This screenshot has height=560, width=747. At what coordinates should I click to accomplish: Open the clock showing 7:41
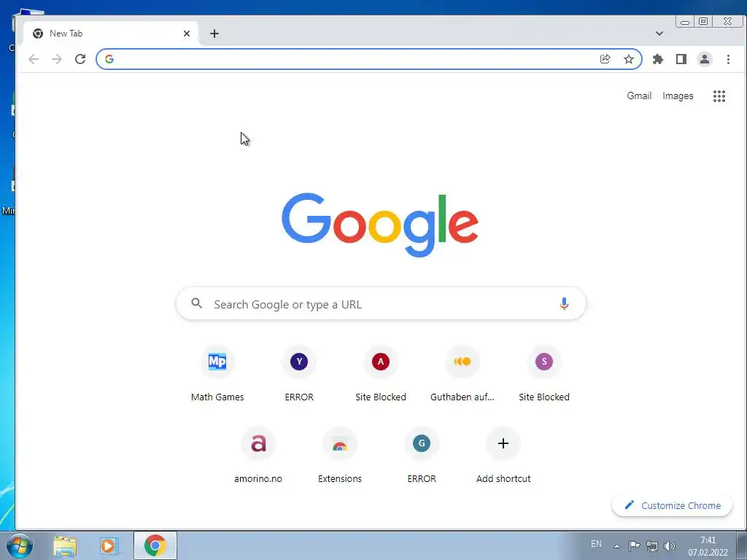(x=708, y=546)
